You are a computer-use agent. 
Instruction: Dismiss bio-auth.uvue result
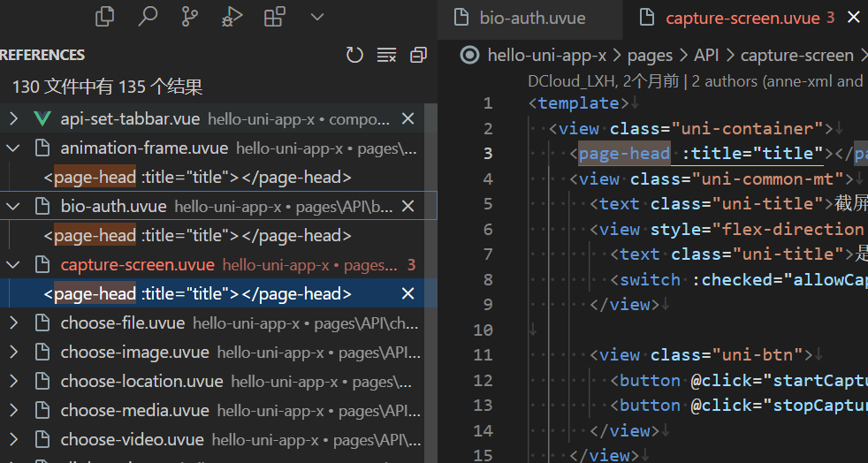408,207
